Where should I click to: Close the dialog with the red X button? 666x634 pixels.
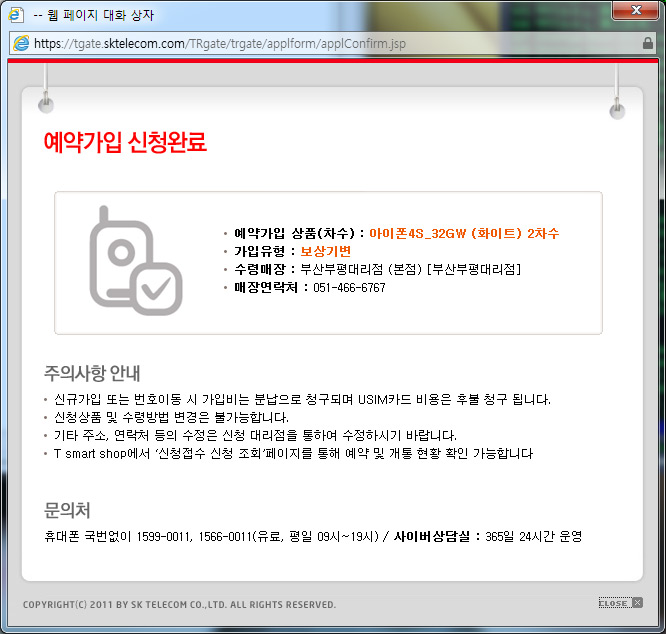point(635,10)
